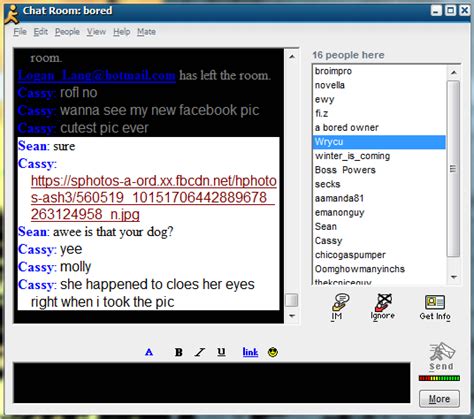
Task: Open the People menu
Action: coord(67,32)
